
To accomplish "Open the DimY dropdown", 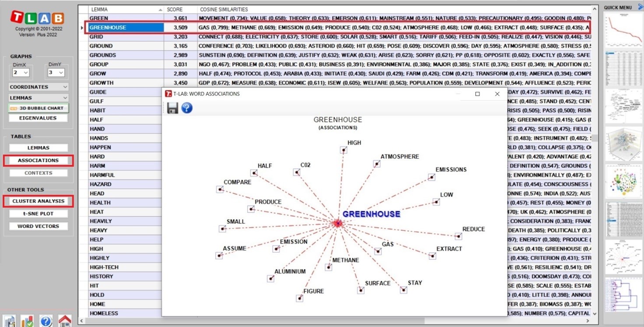I will [56, 73].
